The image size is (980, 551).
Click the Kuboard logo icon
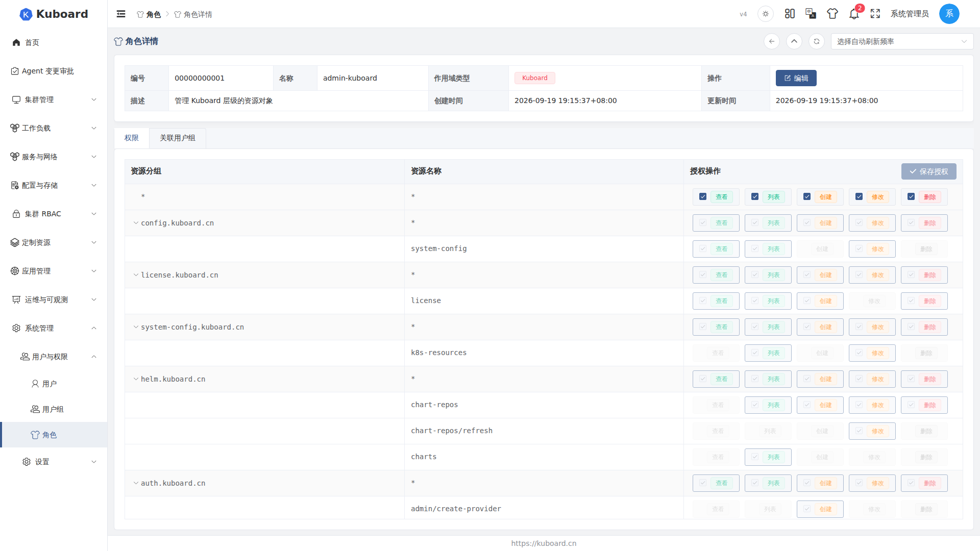26,14
